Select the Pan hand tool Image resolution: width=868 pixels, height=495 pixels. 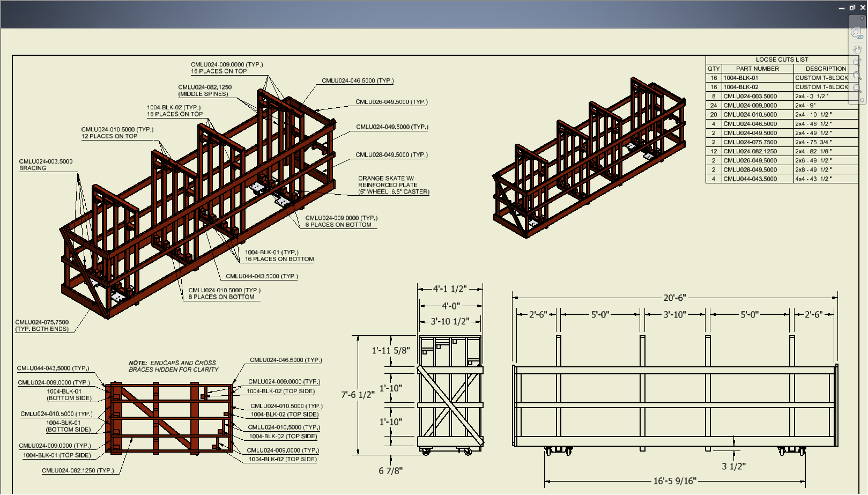(x=856, y=50)
